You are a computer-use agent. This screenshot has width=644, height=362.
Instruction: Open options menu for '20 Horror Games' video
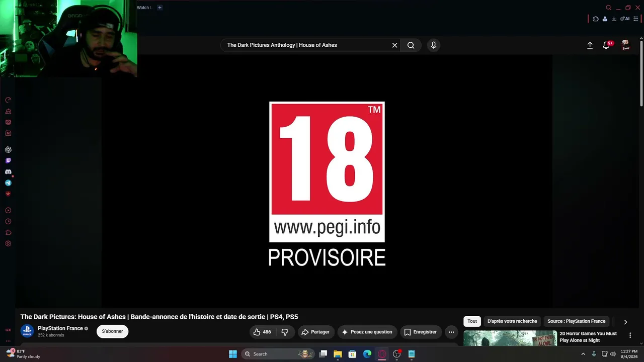point(630,335)
